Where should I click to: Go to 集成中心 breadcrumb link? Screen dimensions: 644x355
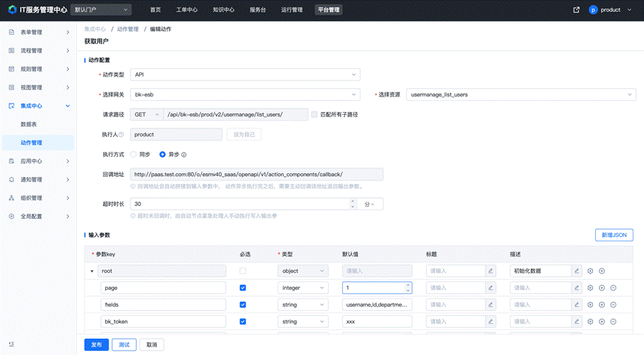point(95,29)
